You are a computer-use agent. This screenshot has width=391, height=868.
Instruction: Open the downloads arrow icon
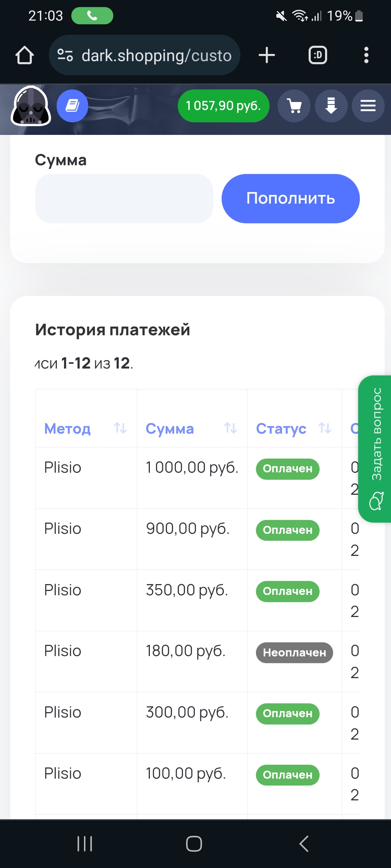coord(331,106)
